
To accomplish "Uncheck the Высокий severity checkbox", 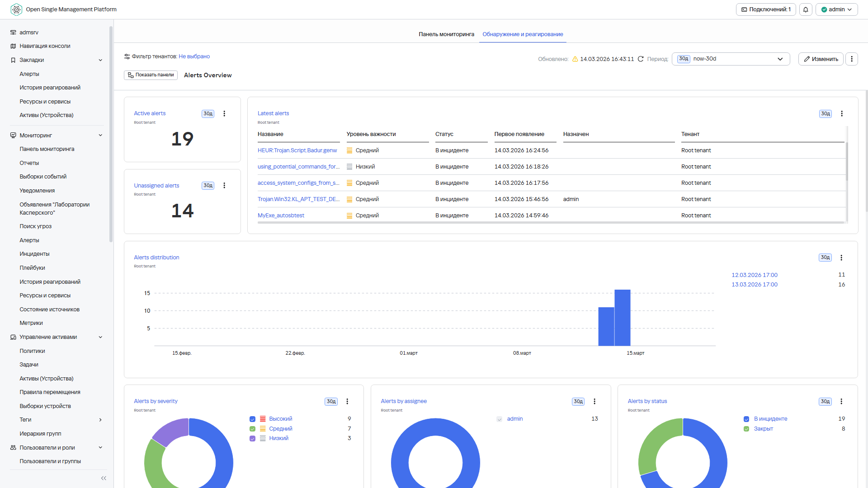I will tap(253, 419).
